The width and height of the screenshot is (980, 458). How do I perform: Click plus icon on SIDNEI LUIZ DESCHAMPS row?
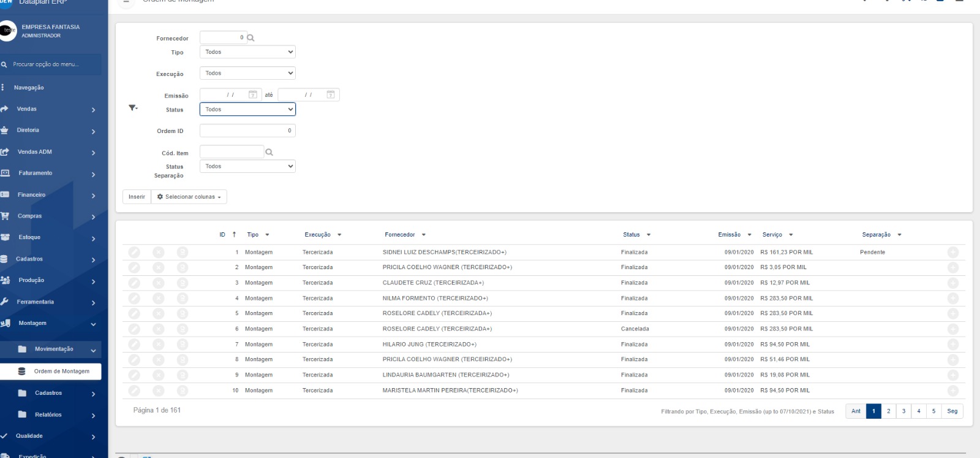[x=952, y=252]
